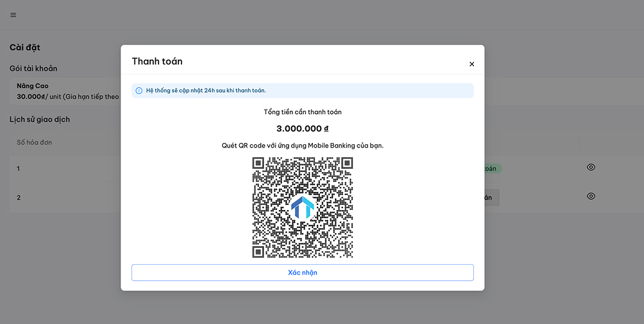Click the info icon in the notice banner
Image resolution: width=644 pixels, height=324 pixels.
(139, 91)
